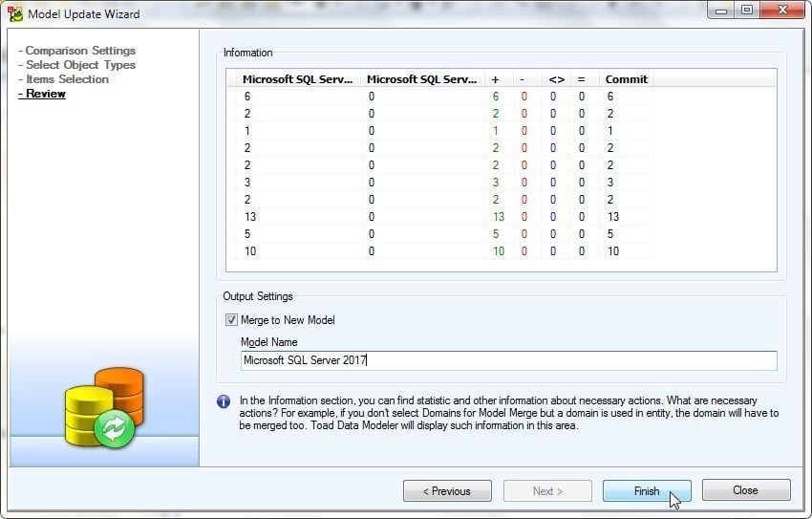The width and height of the screenshot is (812, 519).
Task: Close the wizard with the title bar X
Action: (782, 10)
